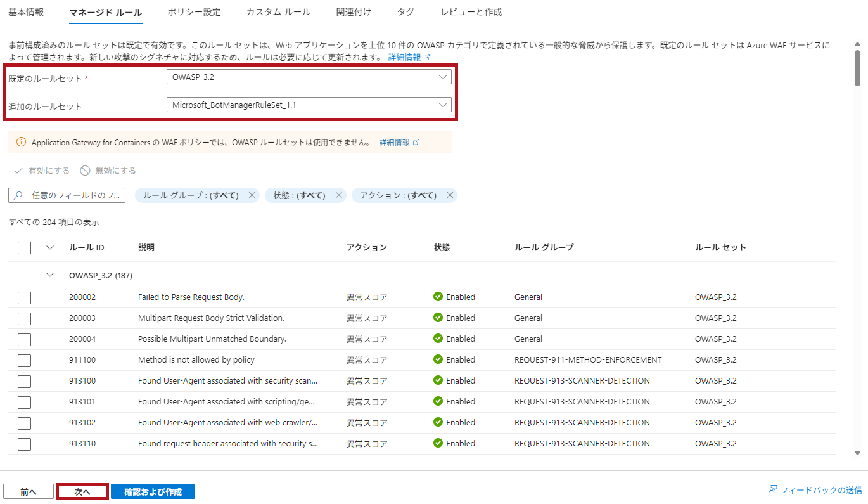Click the Enabled status icon for rule 200002
Image resolution: width=868 pixels, height=504 pixels.
[x=438, y=297]
